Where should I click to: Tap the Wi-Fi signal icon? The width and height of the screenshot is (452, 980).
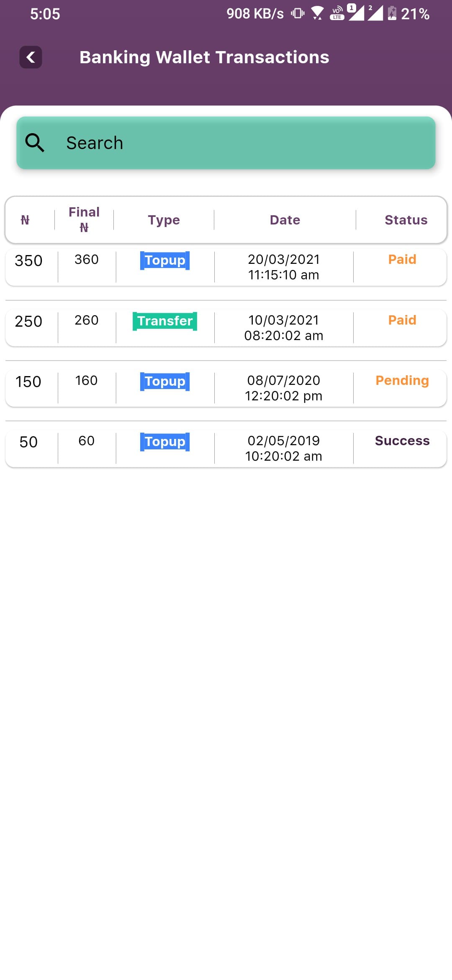tap(317, 13)
